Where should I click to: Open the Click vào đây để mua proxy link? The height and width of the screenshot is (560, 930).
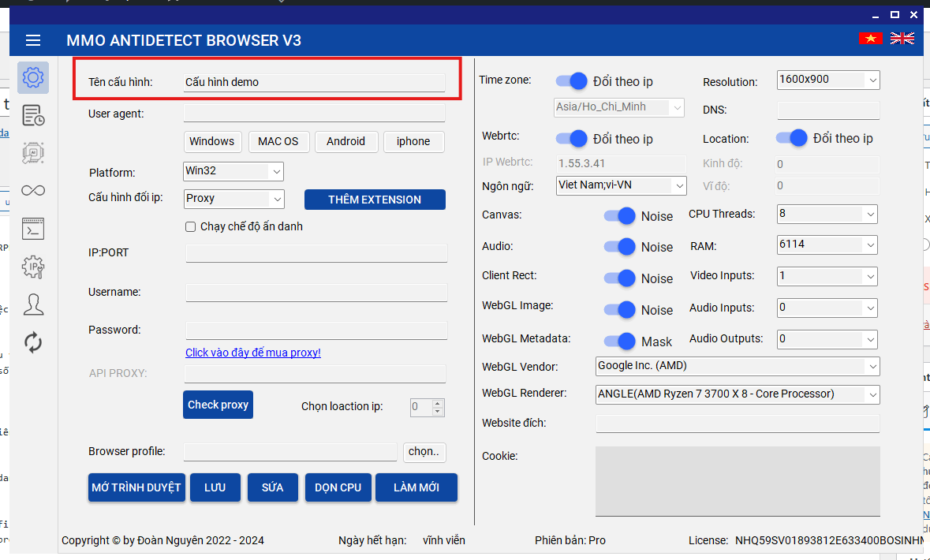(x=252, y=353)
